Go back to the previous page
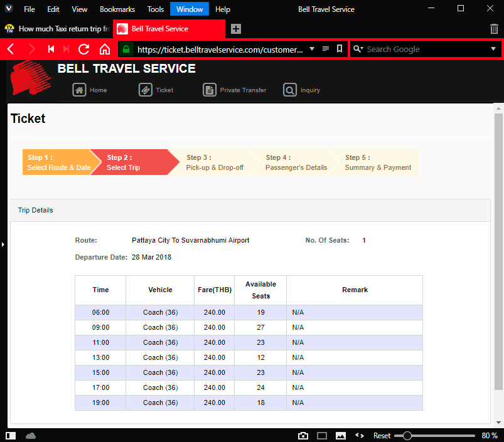The height and width of the screenshot is (442, 504). (11, 49)
